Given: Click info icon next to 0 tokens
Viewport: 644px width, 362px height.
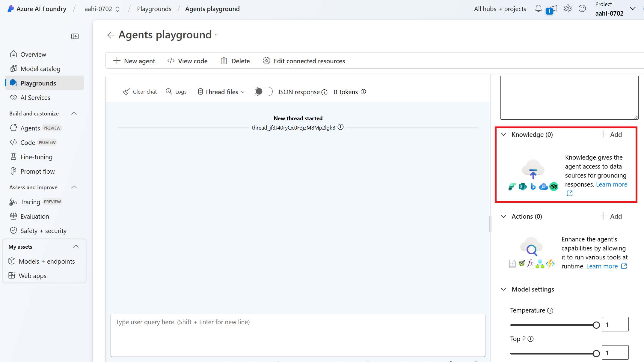Looking at the screenshot, I should [x=363, y=92].
